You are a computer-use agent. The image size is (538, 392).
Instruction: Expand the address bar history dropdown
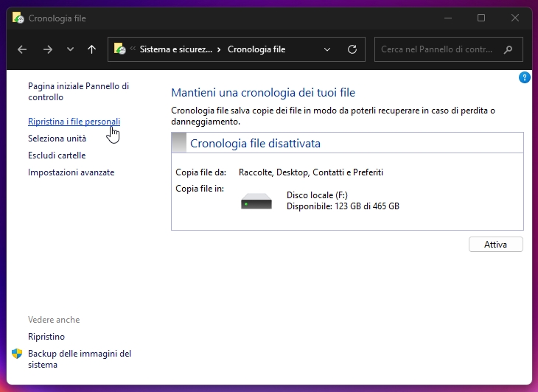[327, 49]
